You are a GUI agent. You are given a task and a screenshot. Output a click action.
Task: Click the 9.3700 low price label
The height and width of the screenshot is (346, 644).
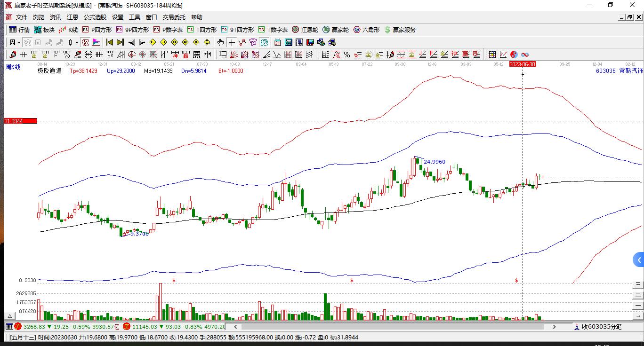click(x=139, y=233)
